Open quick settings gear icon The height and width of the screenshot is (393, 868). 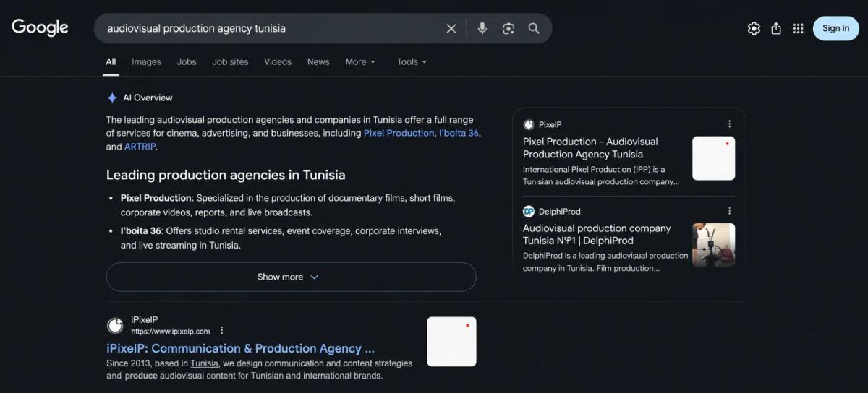pyautogui.click(x=754, y=28)
